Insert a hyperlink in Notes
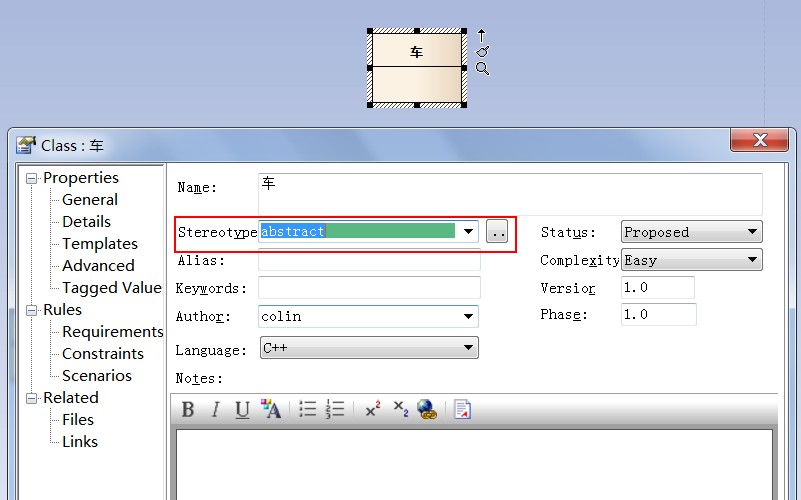 tap(427, 409)
